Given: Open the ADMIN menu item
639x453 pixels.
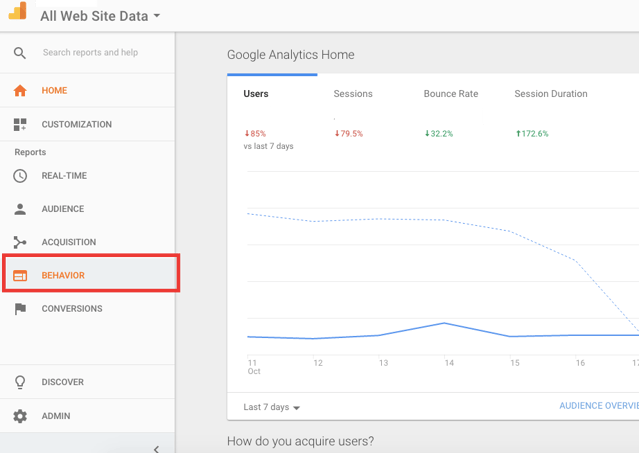Looking at the screenshot, I should pyautogui.click(x=88, y=416).
